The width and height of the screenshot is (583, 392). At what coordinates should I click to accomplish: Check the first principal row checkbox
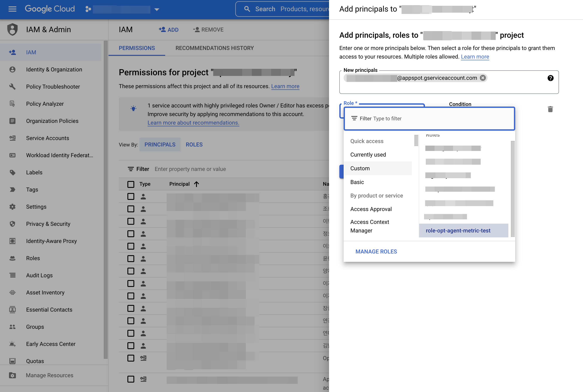tap(131, 196)
